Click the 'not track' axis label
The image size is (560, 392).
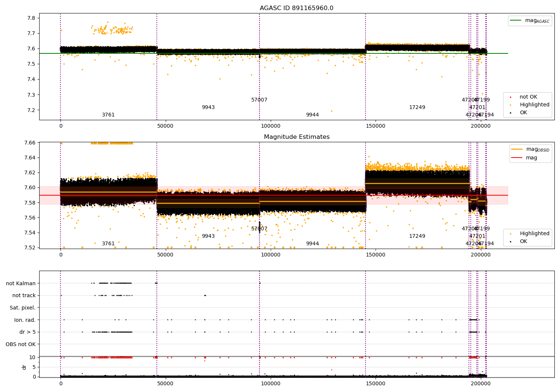pos(24,296)
